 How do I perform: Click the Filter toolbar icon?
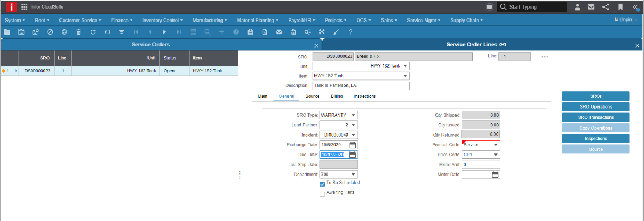point(122,32)
